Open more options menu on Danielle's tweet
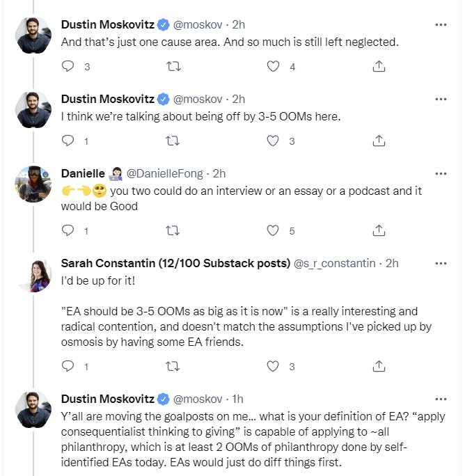Viewport: 465px width, 476px height. point(440,173)
